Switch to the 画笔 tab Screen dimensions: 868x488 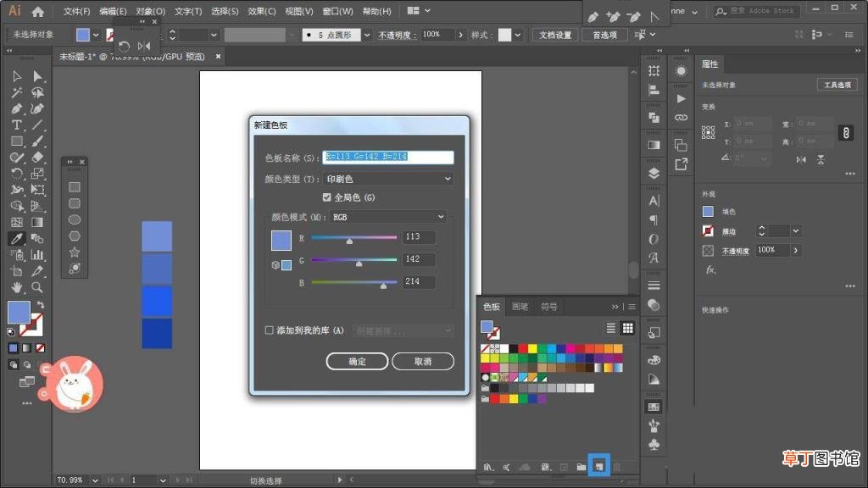tap(520, 307)
